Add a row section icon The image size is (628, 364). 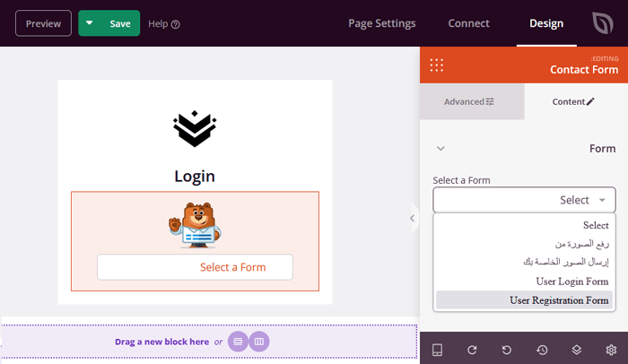237,342
